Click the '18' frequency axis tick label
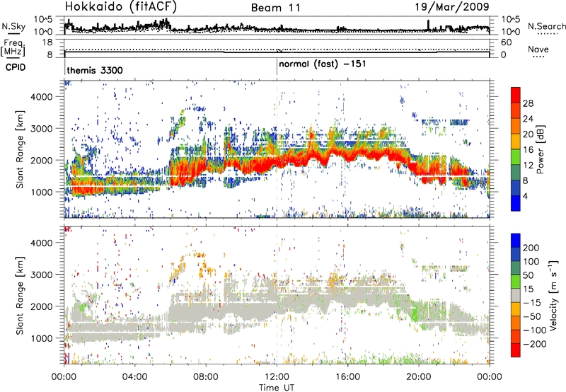 (x=47, y=42)
